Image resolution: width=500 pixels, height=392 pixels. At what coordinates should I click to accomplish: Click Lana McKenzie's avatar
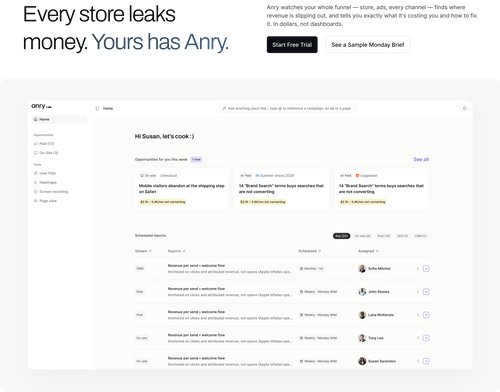tap(362, 315)
